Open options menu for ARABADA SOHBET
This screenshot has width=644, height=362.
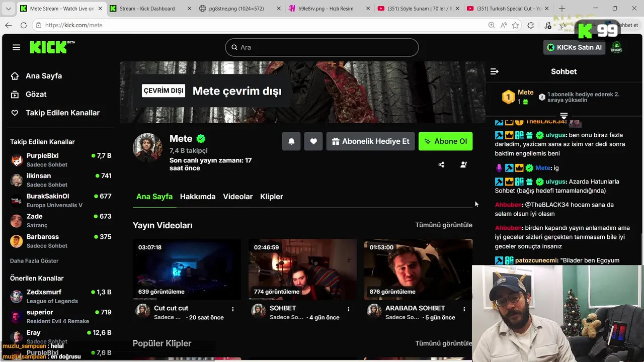point(464,309)
